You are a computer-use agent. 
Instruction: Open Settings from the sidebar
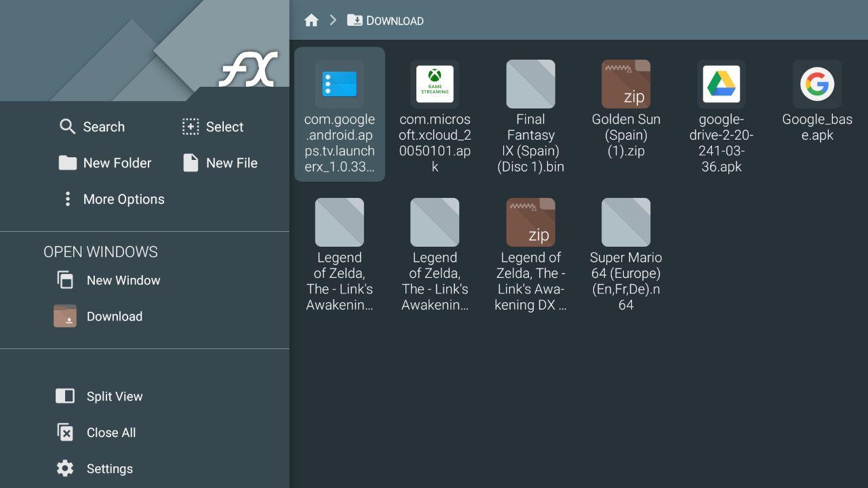(94, 468)
